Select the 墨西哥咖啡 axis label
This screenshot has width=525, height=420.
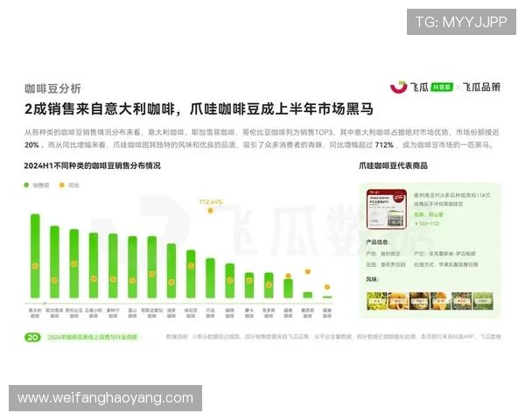click(x=308, y=313)
